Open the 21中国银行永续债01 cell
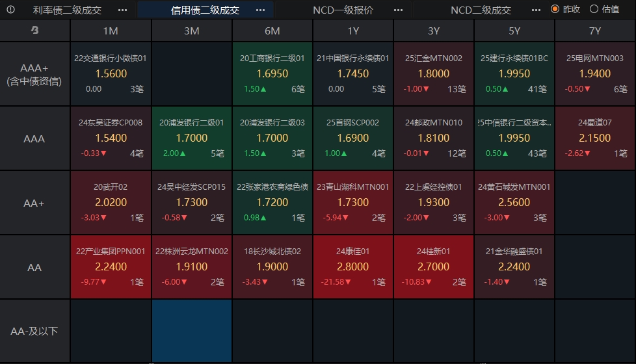The height and width of the screenshot is (364, 636). [353, 74]
